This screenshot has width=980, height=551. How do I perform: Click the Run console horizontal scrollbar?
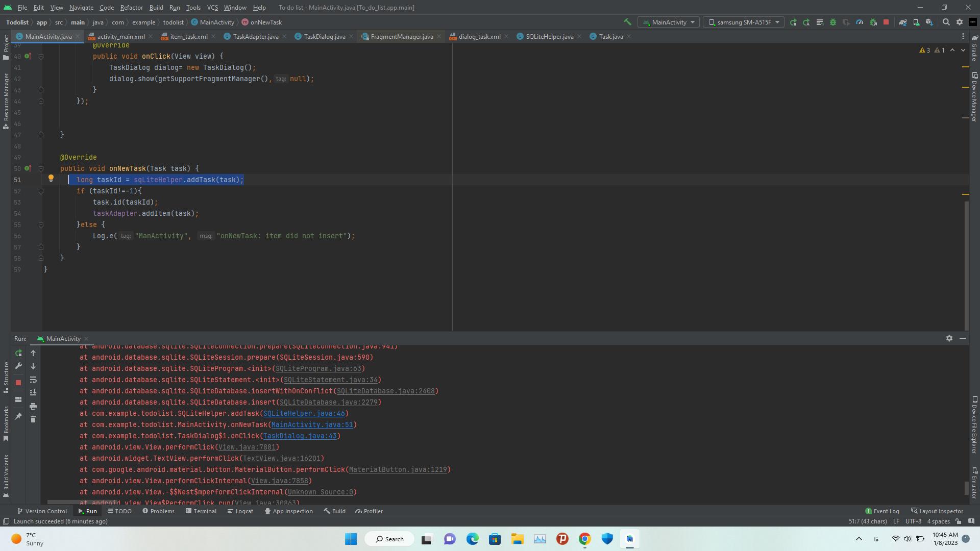[x=82, y=502]
